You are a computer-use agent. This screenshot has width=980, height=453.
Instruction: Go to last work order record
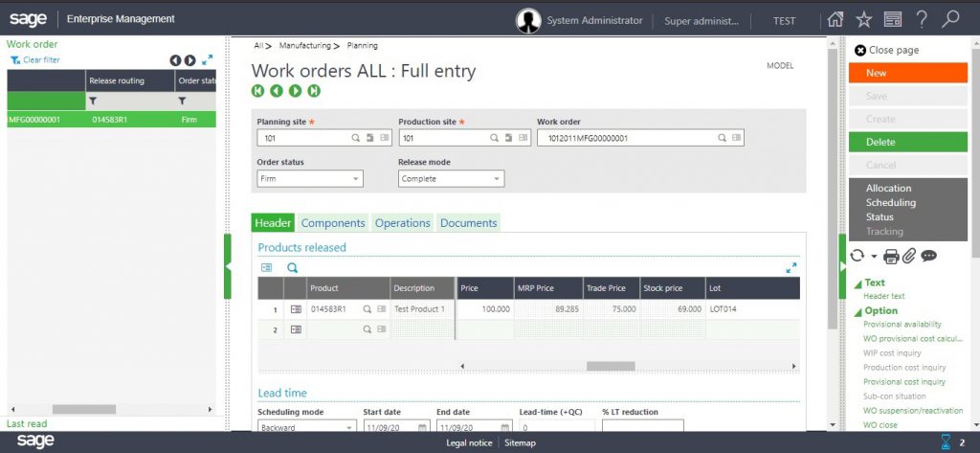[314, 91]
